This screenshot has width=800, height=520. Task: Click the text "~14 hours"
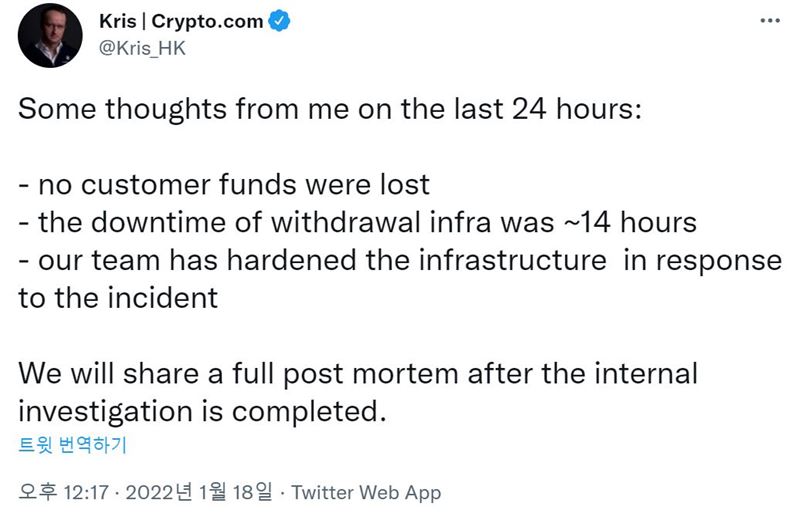point(630,222)
